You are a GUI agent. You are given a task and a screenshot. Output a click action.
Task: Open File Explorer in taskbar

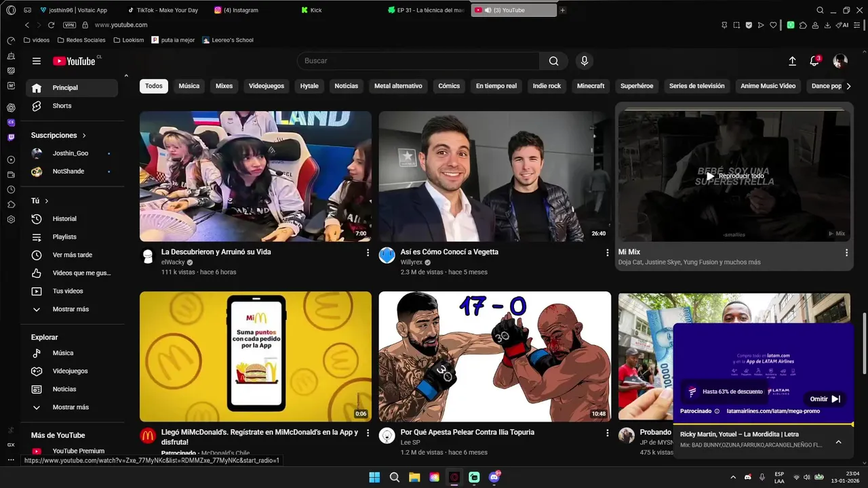click(x=414, y=477)
